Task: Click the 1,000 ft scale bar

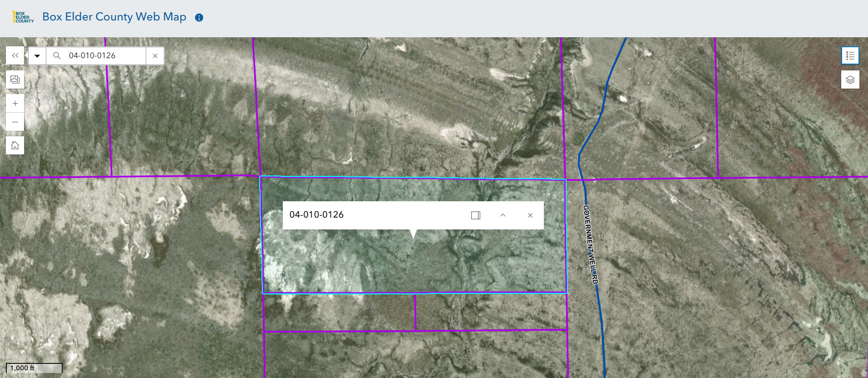Action: coord(34,368)
